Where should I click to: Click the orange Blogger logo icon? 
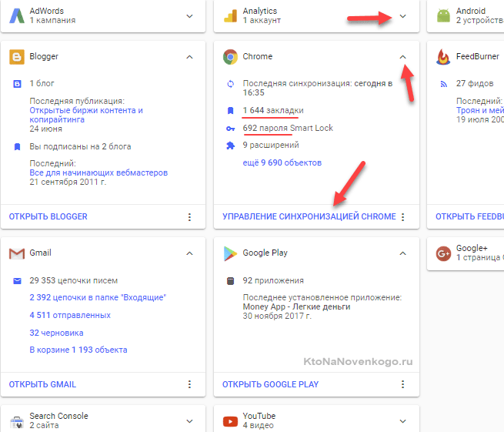[17, 57]
